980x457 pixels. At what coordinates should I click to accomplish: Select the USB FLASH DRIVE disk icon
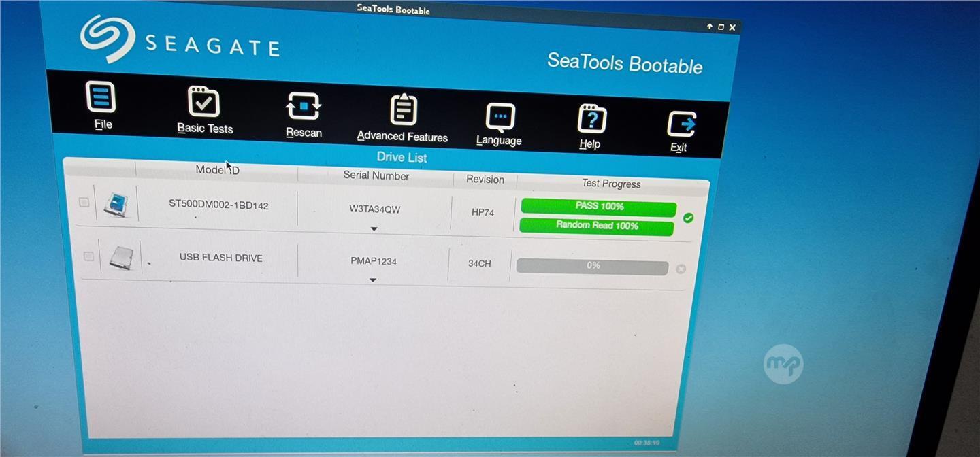point(121,257)
